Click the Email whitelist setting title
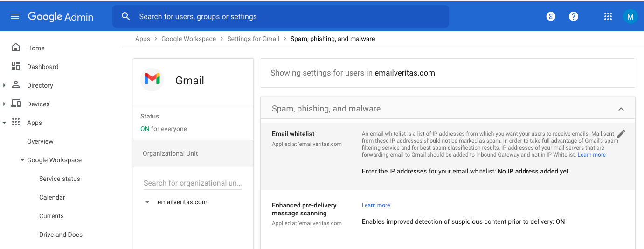 pos(293,134)
